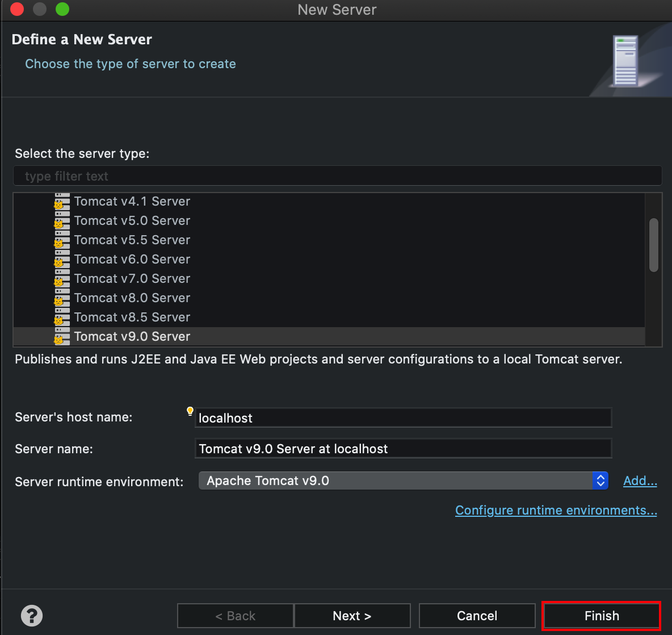Open the Server runtime environment dropdown
The image size is (672, 635).
404,481
